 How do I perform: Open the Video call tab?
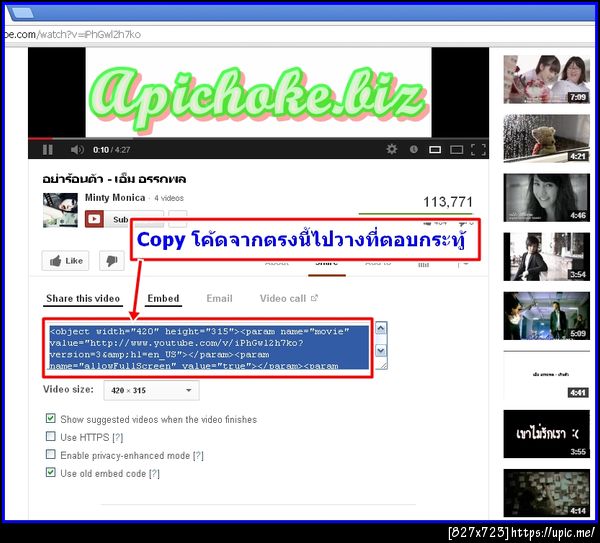(x=283, y=298)
